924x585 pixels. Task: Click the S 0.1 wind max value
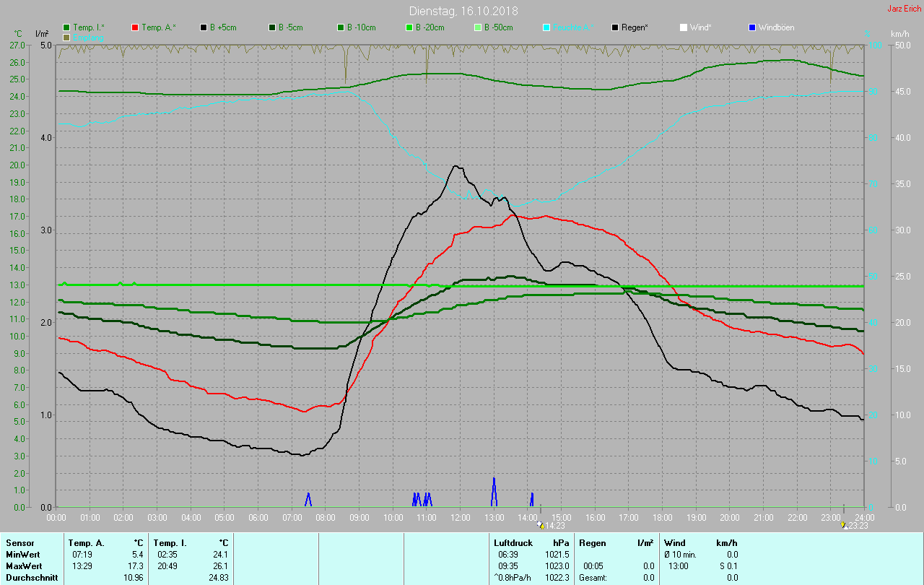[727, 565]
